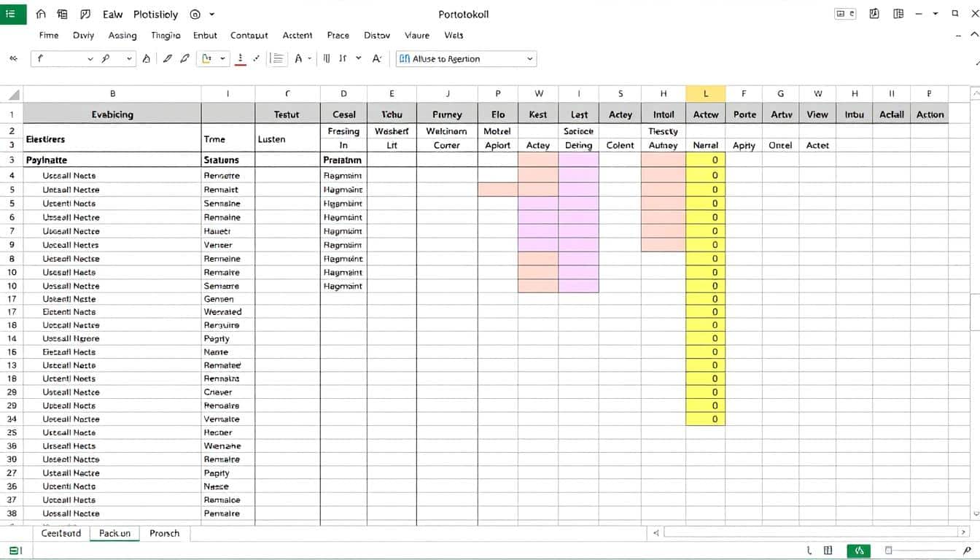Image resolution: width=980 pixels, height=560 pixels.
Task: Open the Contaut menu
Action: (249, 35)
